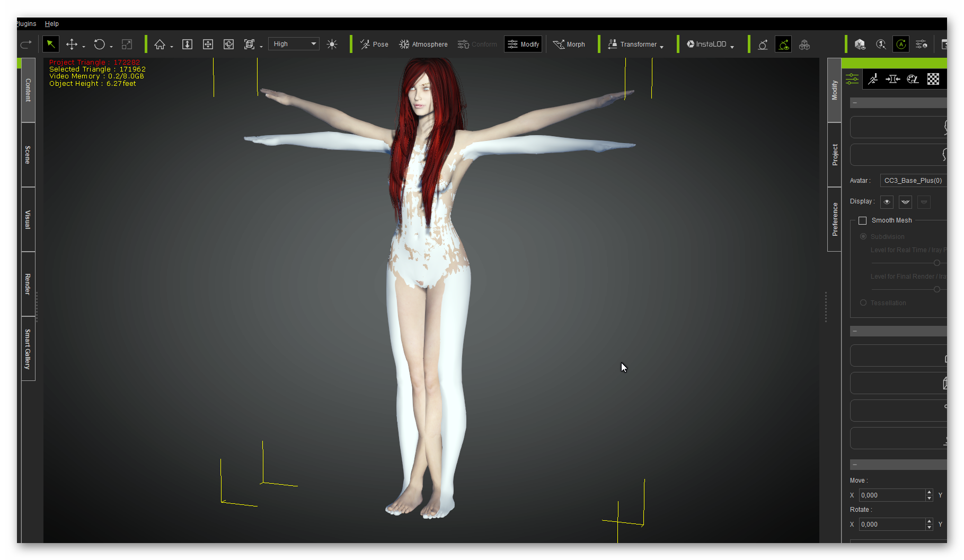This screenshot has height=560, width=964.
Task: Click the Atmosphere toolbar button
Action: [423, 45]
